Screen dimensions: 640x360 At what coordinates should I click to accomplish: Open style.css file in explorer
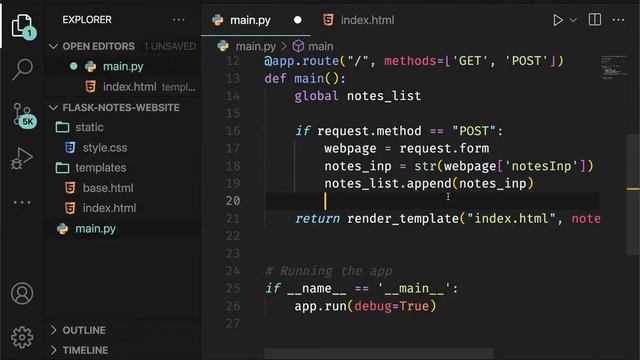[122, 147]
